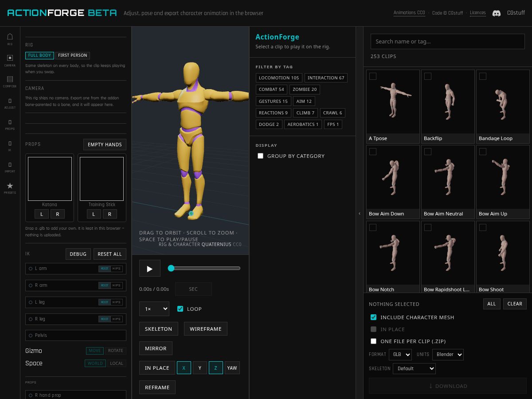Filter clips by Dodge tag
532x399 pixels.
click(x=269, y=124)
